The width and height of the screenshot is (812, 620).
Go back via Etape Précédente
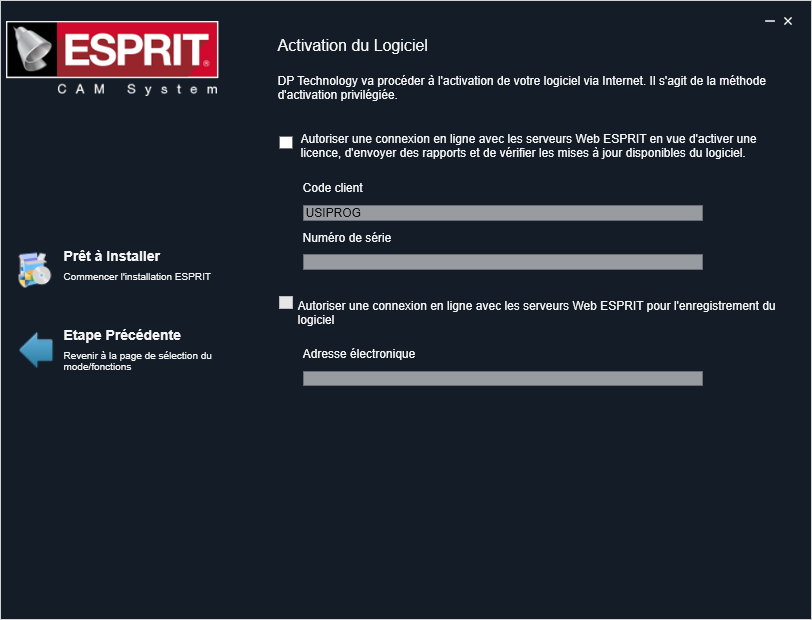click(x=122, y=335)
